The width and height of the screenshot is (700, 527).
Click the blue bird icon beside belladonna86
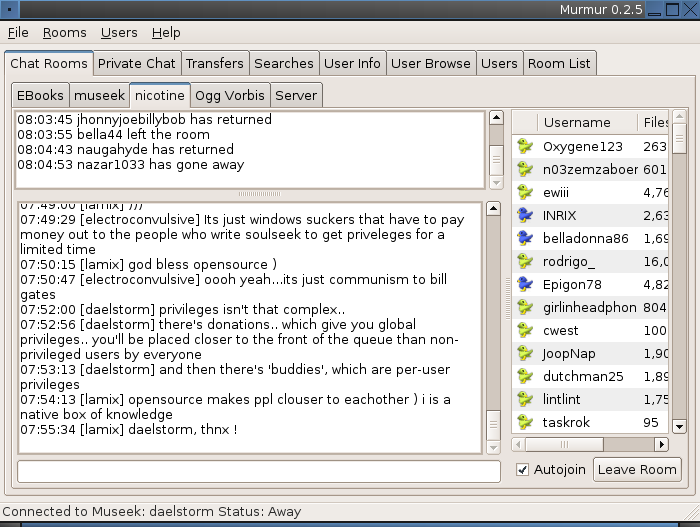525,238
